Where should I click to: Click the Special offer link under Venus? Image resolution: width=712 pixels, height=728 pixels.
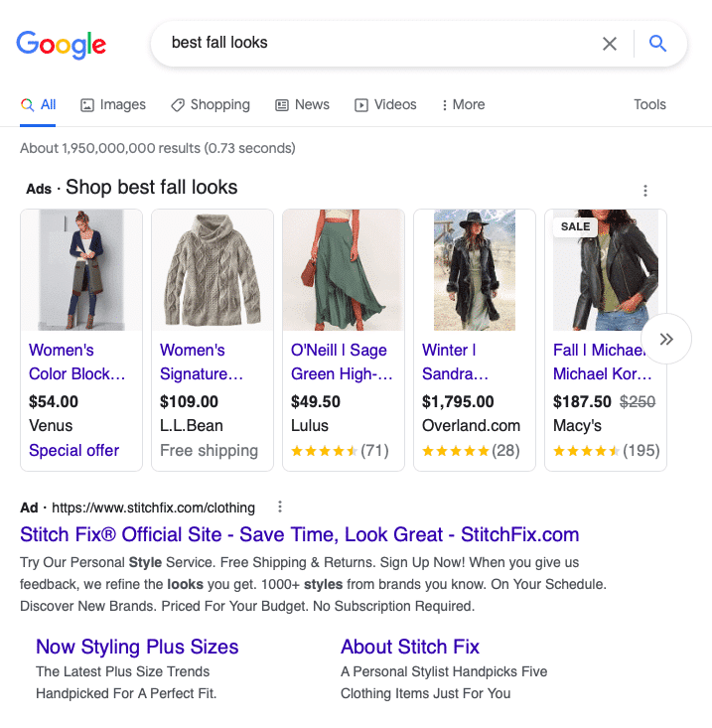pos(73,450)
